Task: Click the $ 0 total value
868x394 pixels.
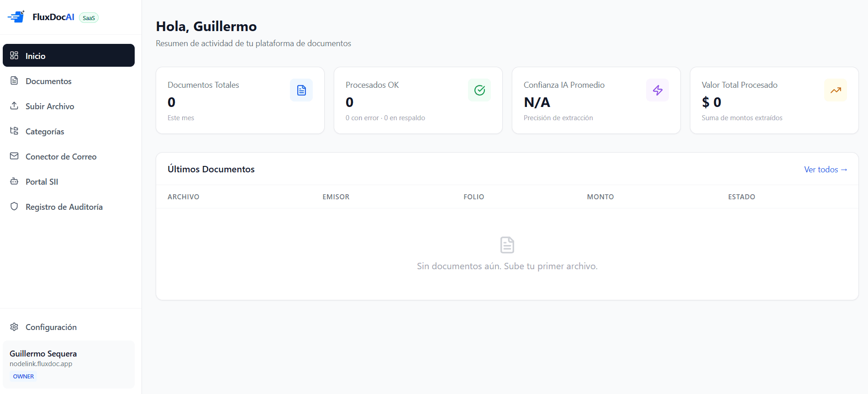Action: 711,102
